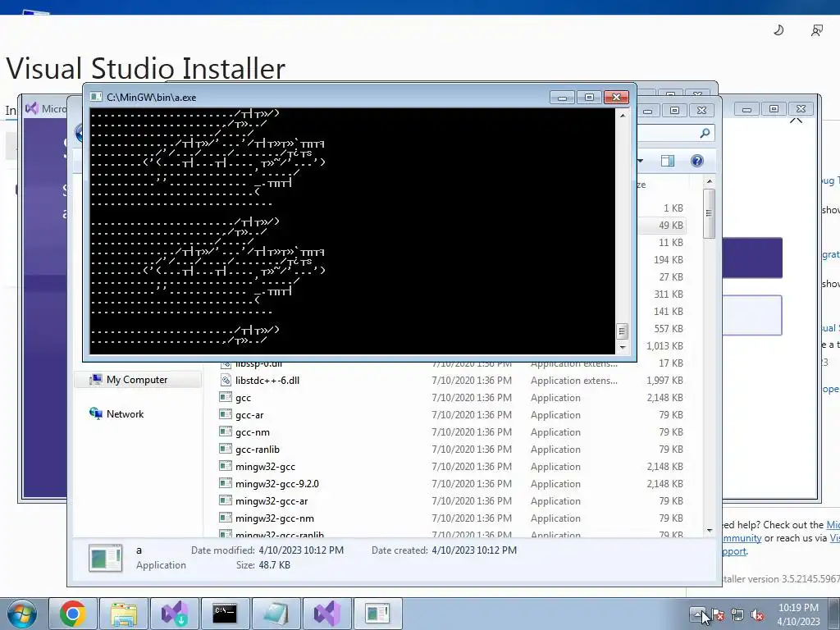Open the File Explorer taskbar icon
This screenshot has height=630, width=840.
[125, 614]
